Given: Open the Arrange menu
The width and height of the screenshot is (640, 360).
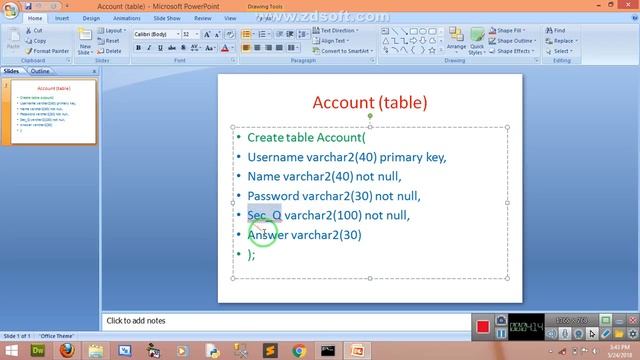Looking at the screenshot, I should tap(456, 40).
